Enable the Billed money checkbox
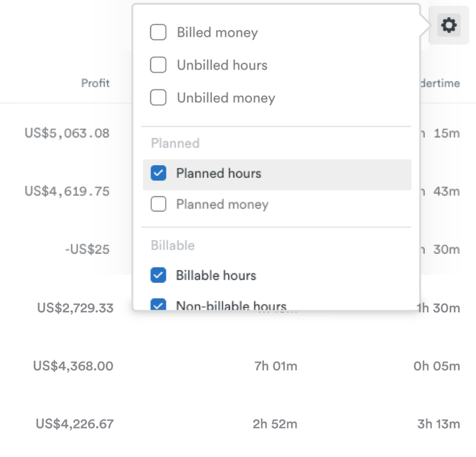 click(x=158, y=32)
